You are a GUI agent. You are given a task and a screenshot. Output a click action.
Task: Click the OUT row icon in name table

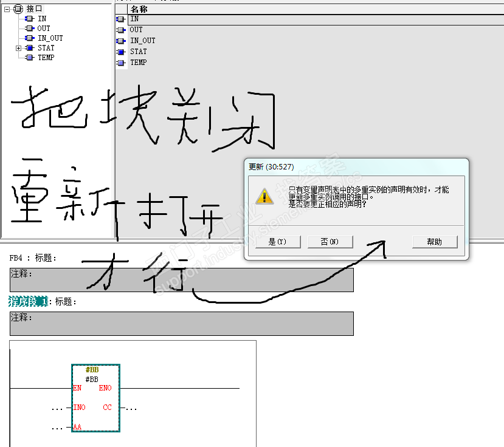[x=121, y=30]
